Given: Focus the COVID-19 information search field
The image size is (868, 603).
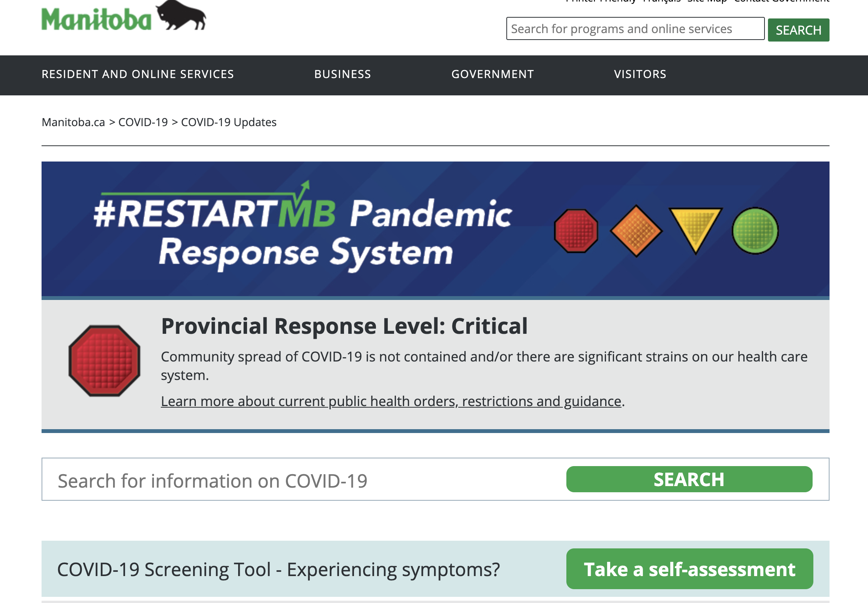Looking at the screenshot, I should tap(300, 480).
